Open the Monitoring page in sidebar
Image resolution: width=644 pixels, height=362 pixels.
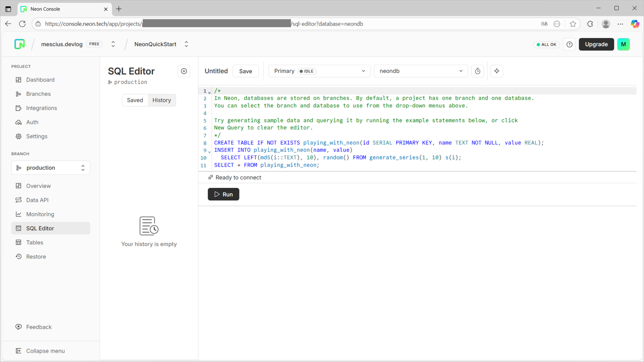[x=40, y=214]
